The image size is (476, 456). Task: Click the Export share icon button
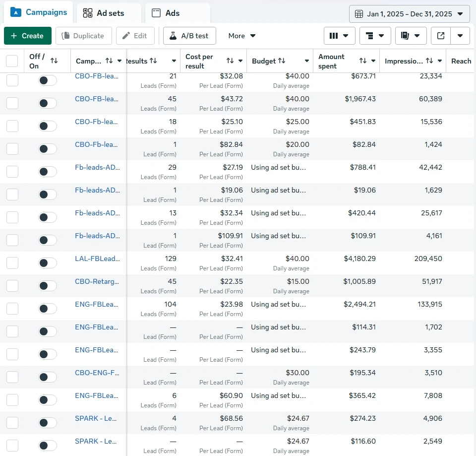coord(441,36)
